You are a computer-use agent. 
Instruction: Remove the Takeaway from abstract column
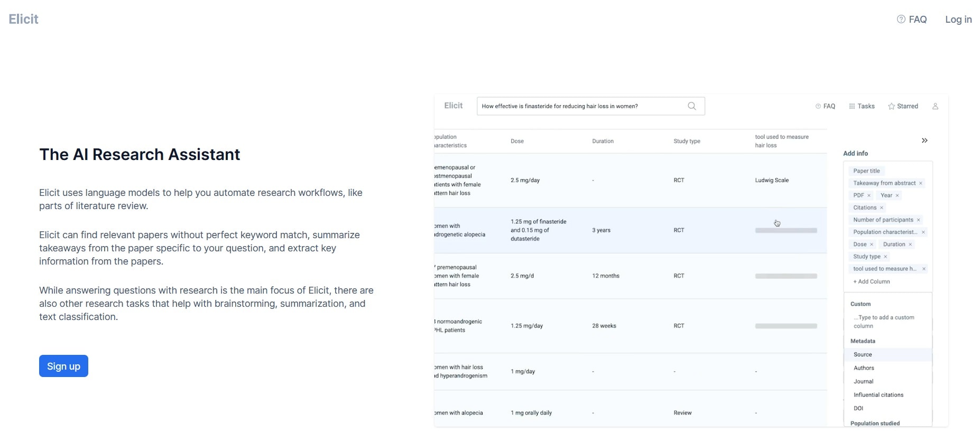coord(921,183)
